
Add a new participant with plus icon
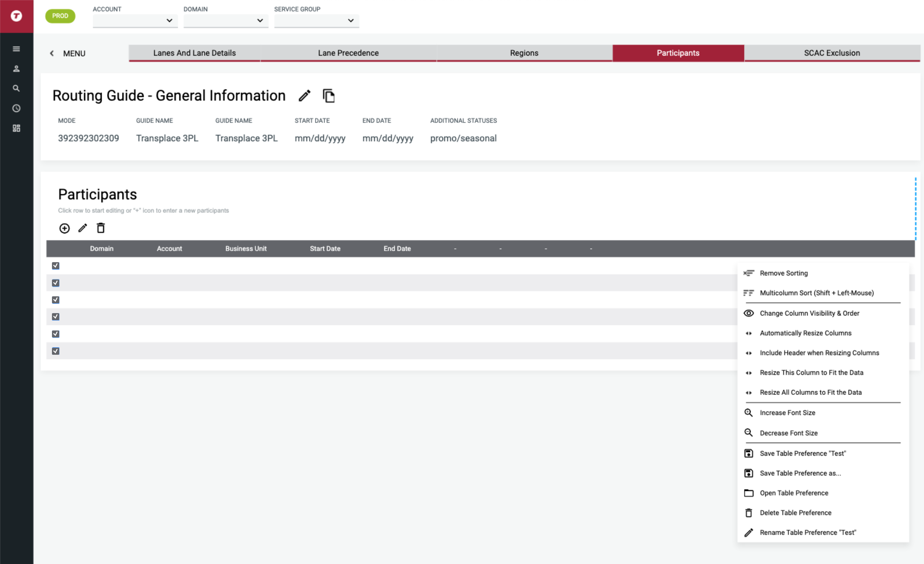[64, 228]
